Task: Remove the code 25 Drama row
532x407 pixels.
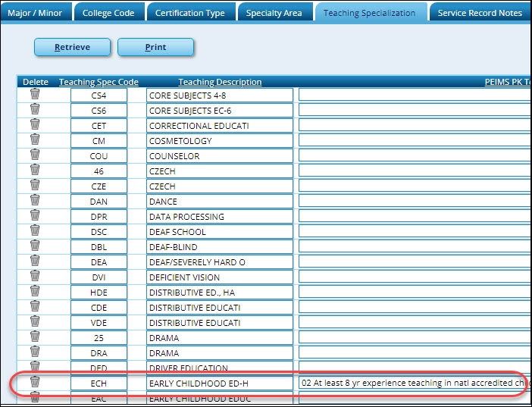Action: click(35, 337)
